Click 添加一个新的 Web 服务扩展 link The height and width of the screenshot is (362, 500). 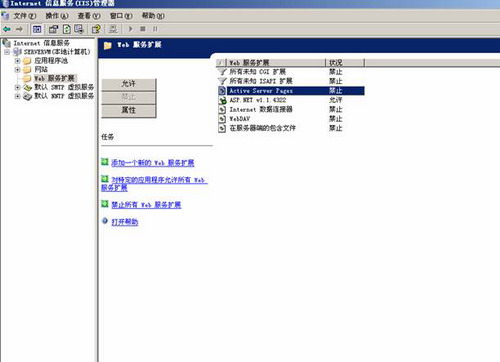(153, 163)
